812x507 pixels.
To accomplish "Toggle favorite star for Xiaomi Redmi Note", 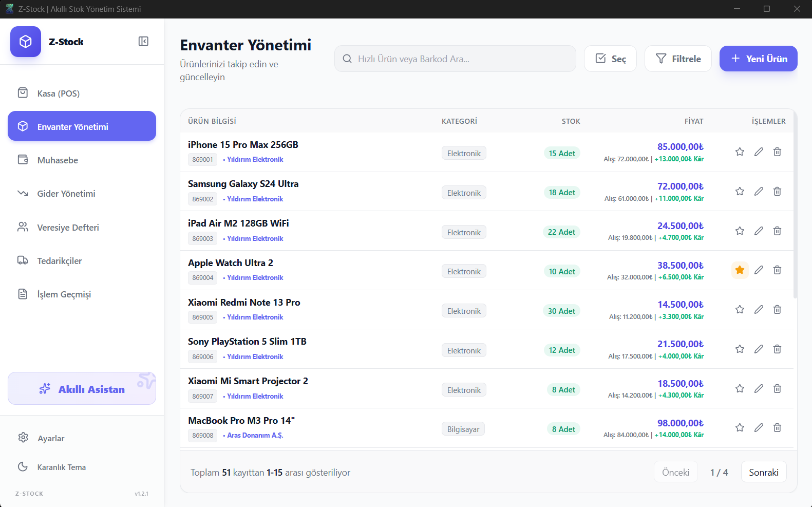I will (x=740, y=310).
